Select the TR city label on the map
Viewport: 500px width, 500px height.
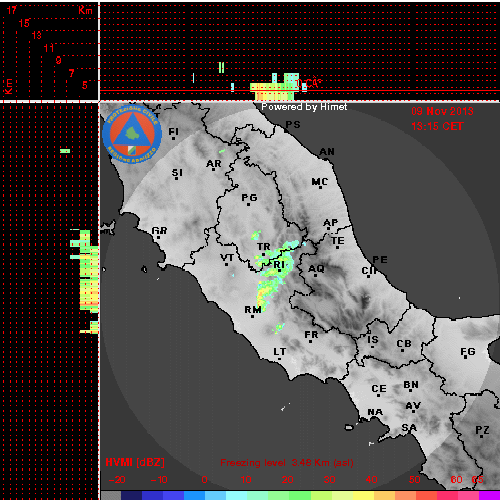[x=264, y=247]
